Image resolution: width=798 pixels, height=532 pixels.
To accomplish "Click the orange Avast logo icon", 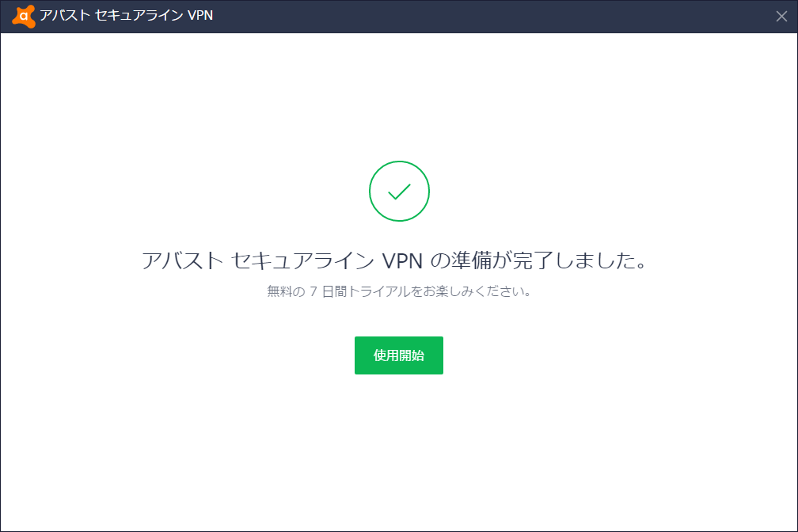I will coord(24,16).
